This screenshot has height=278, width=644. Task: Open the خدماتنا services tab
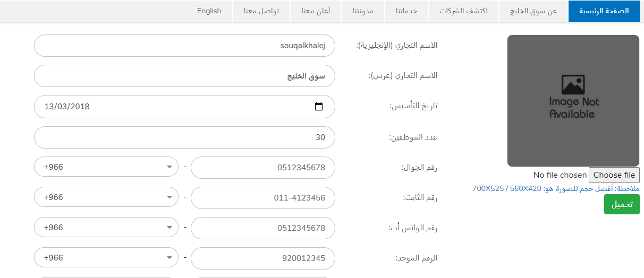pyautogui.click(x=405, y=11)
